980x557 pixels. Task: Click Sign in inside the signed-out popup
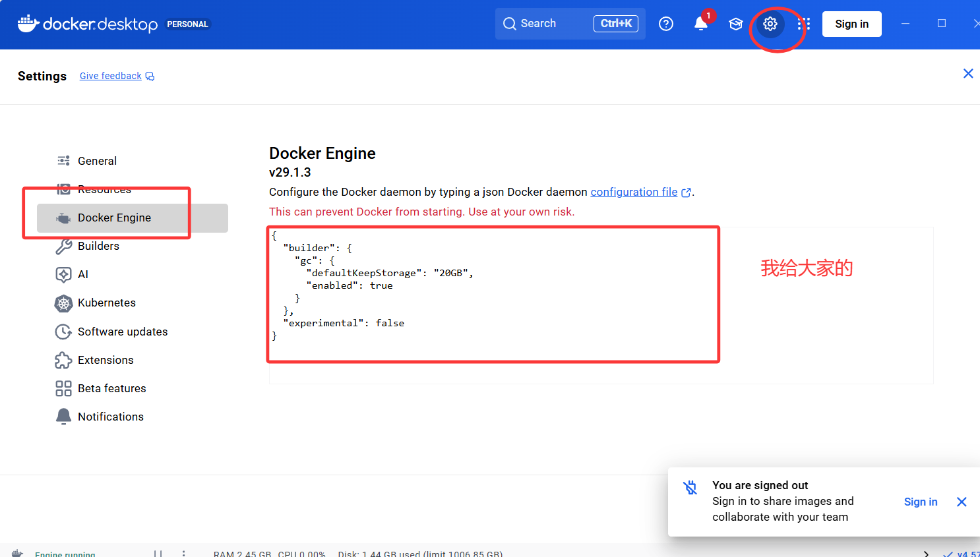click(921, 502)
